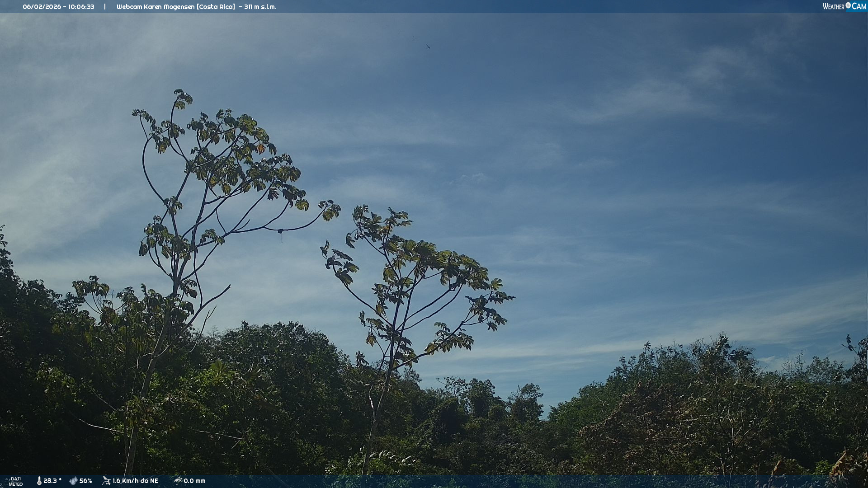Click the 0.0 mm rainfall value
The height and width of the screenshot is (488, 868).
(x=194, y=481)
